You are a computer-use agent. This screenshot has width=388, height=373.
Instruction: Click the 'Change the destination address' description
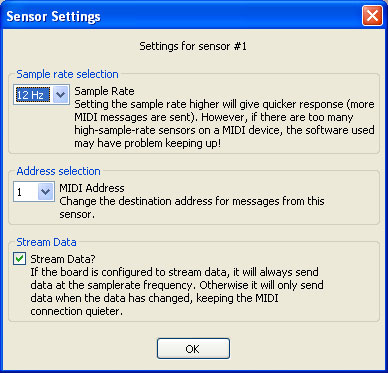[192, 208]
